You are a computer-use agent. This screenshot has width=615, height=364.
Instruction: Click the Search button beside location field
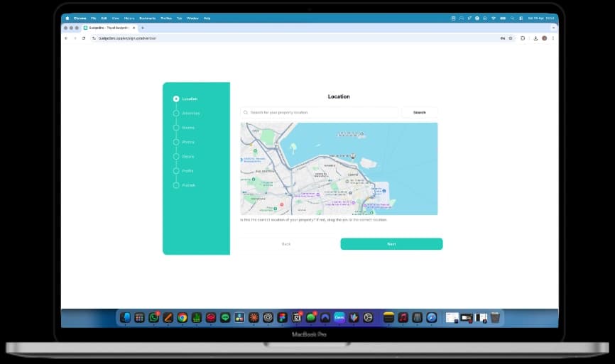point(420,112)
